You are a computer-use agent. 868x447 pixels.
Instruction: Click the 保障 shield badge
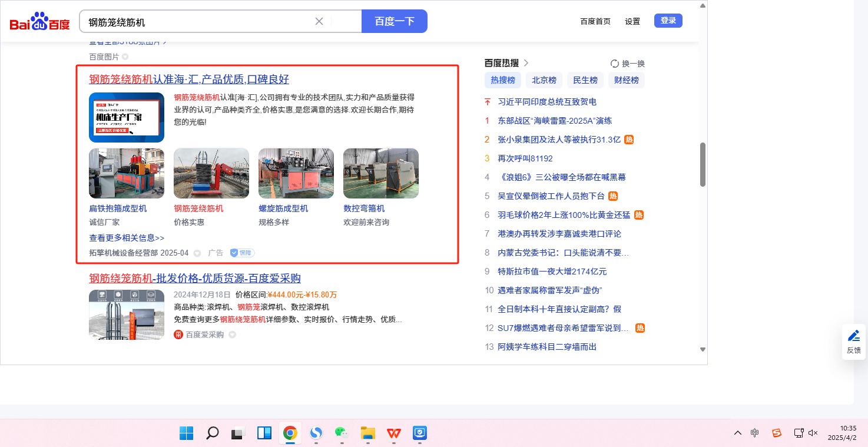click(242, 253)
